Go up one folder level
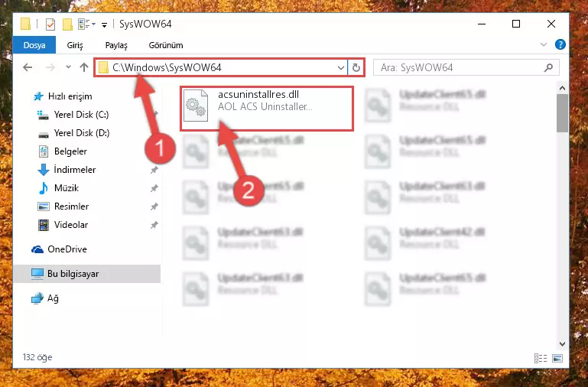This screenshot has width=588, height=387. coord(84,67)
